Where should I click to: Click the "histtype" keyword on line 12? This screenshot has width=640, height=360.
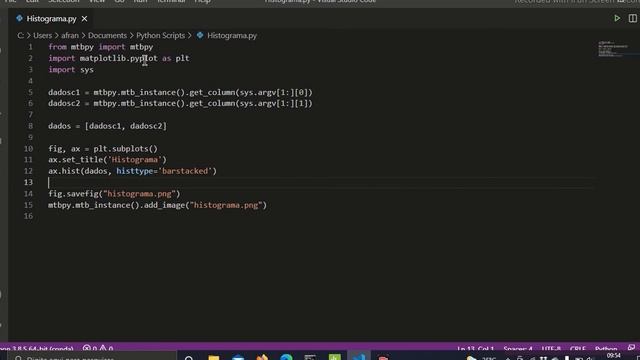(134, 171)
